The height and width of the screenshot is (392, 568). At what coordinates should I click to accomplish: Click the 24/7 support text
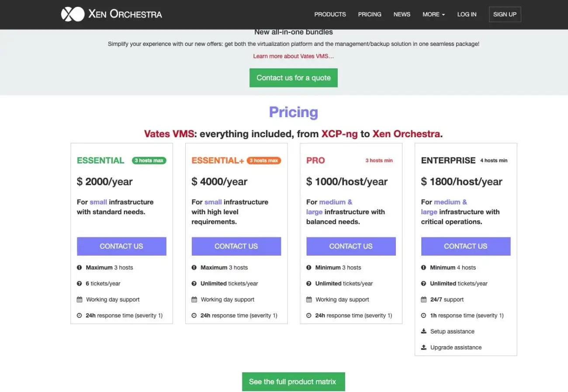tap(447, 300)
